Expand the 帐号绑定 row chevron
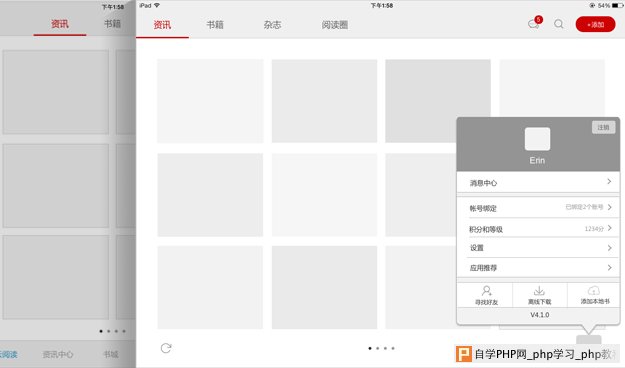The width and height of the screenshot is (625, 368). click(609, 207)
